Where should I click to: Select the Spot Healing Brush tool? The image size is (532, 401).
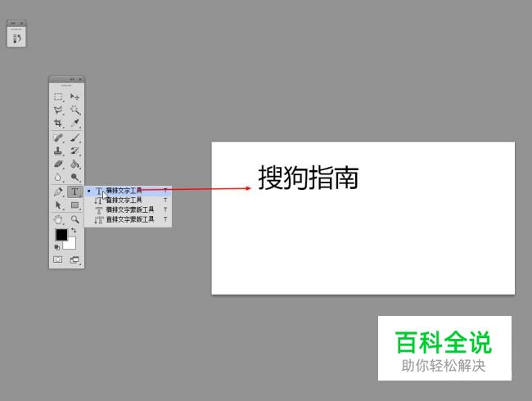(x=58, y=137)
